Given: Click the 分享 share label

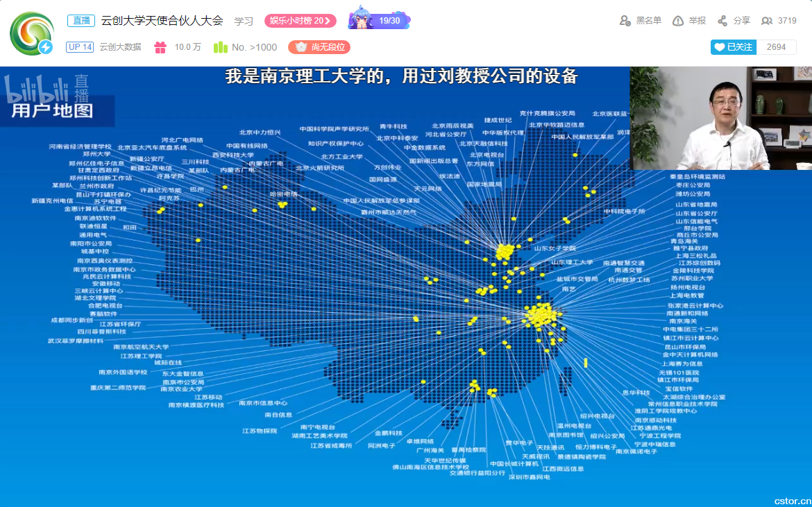Looking at the screenshot, I should 742,21.
